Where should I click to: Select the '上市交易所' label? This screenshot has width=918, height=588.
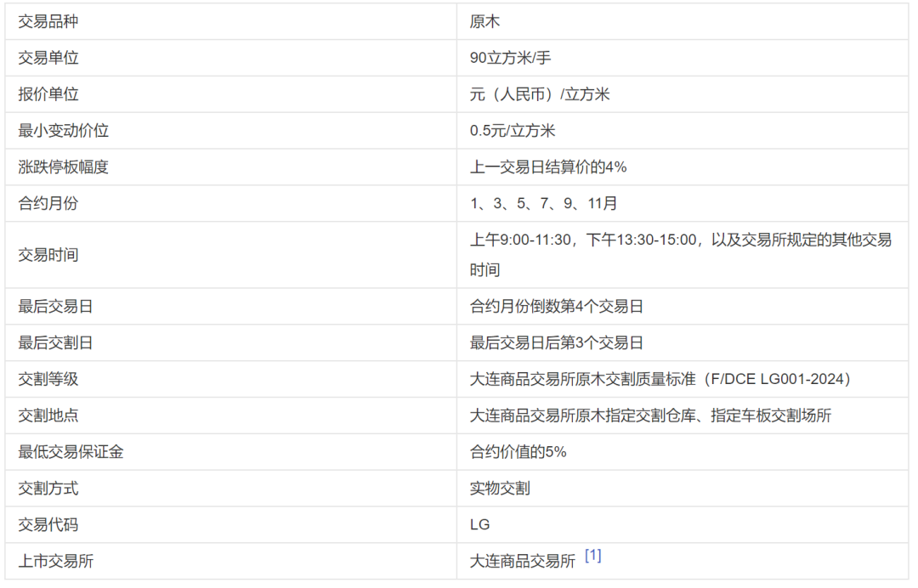(x=55, y=561)
